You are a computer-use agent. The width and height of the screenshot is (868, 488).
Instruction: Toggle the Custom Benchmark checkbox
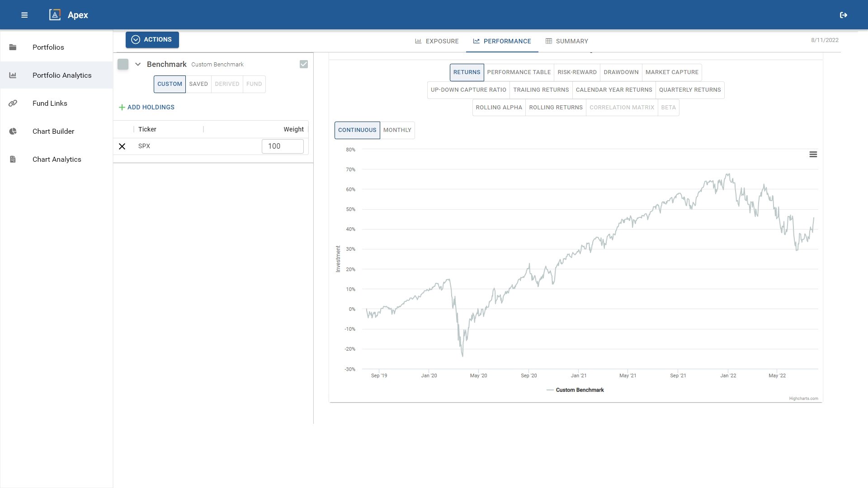pos(304,64)
